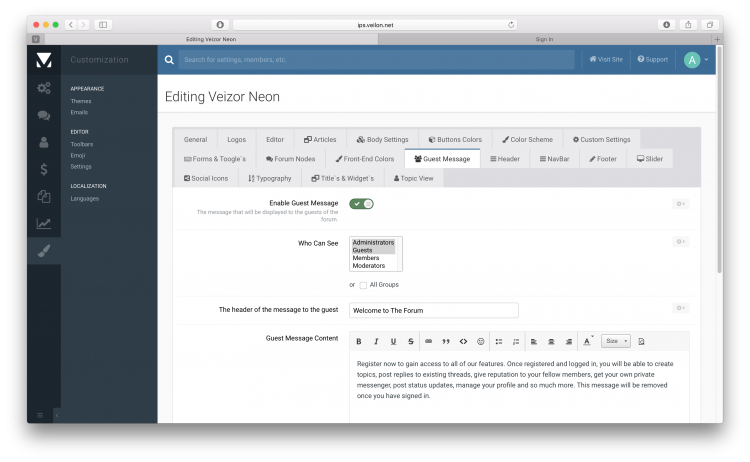Open the Custom Settings tab
The image size is (750, 462).
[602, 139]
